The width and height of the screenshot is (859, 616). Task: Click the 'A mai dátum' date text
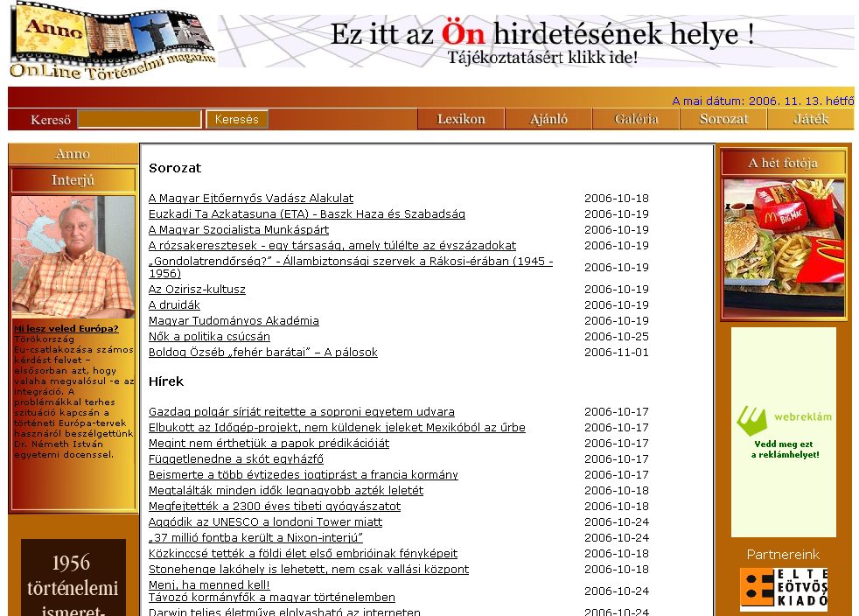tap(763, 101)
